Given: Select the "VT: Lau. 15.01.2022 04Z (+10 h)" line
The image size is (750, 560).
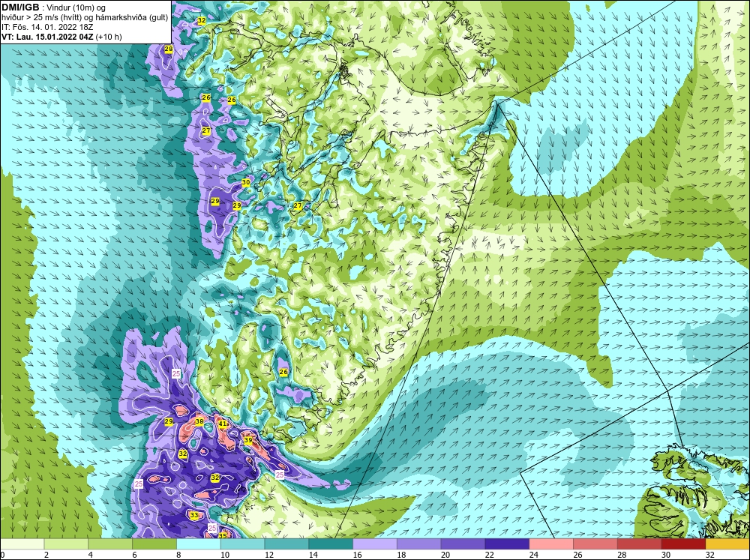Looking at the screenshot, I should coord(61,37).
